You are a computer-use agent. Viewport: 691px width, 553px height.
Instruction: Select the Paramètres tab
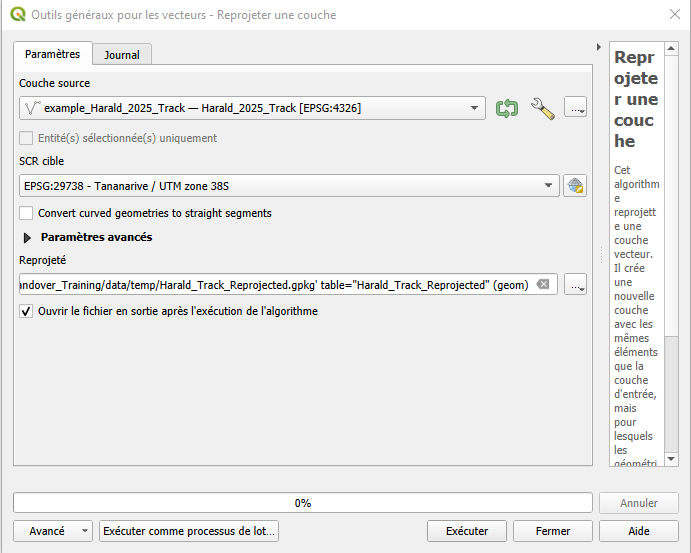click(52, 54)
